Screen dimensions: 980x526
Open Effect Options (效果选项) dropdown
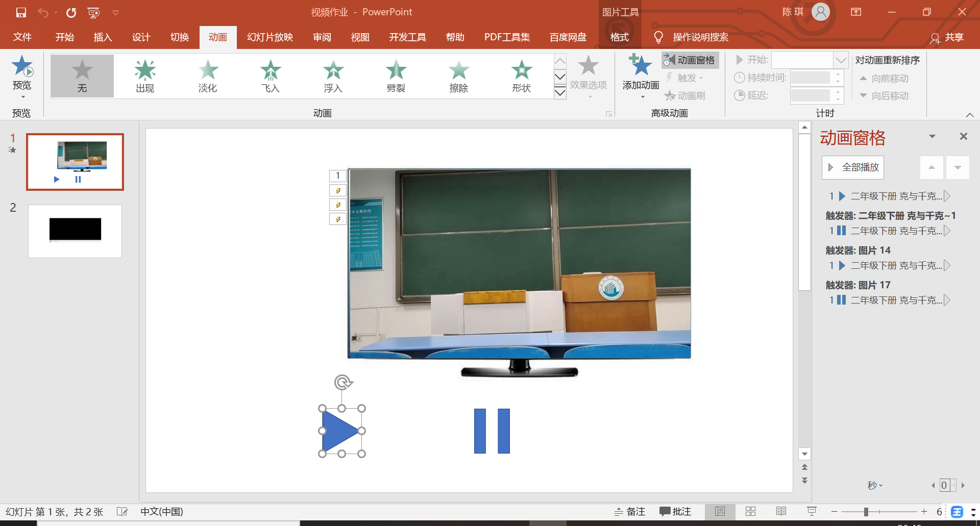pos(589,77)
